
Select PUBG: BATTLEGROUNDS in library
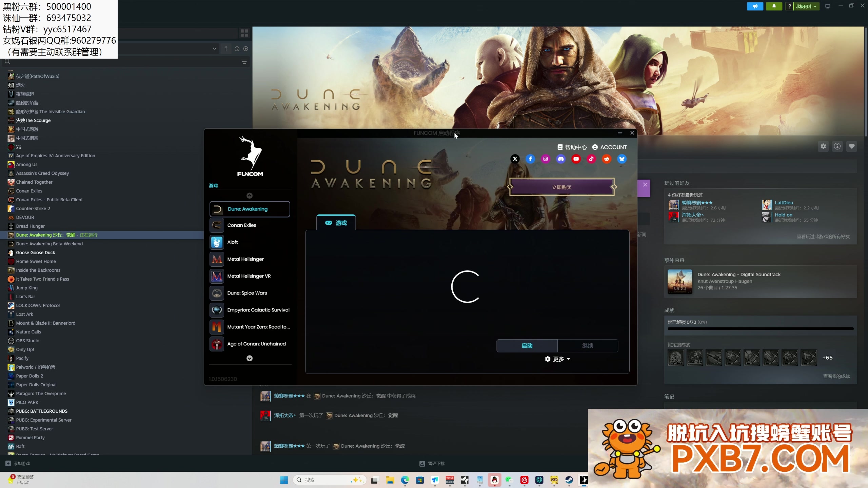pos(42,411)
